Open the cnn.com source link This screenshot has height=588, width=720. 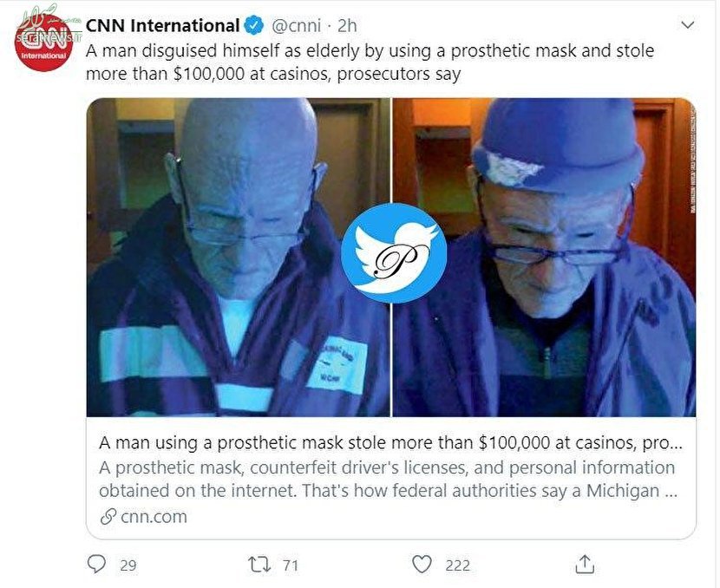154,517
